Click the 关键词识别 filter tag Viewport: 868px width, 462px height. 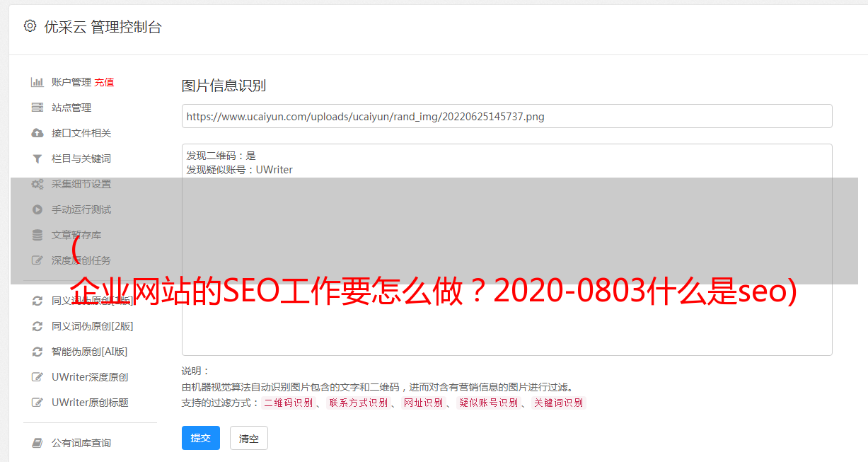559,403
